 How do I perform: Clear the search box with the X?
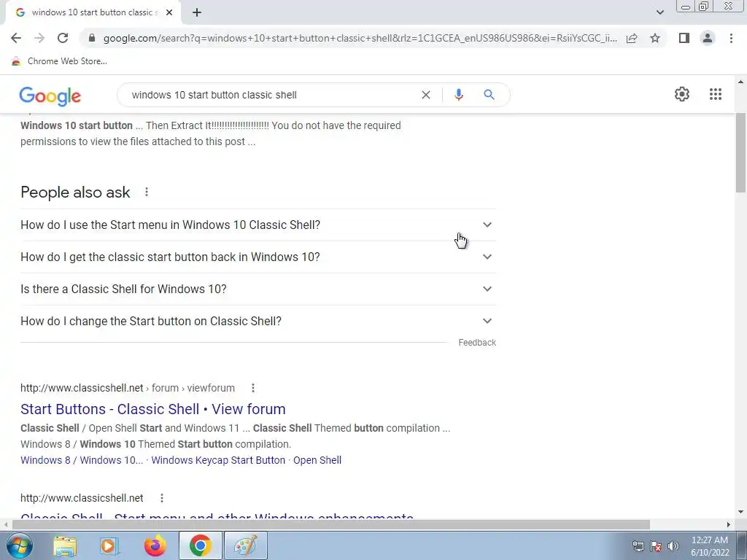[x=426, y=95]
